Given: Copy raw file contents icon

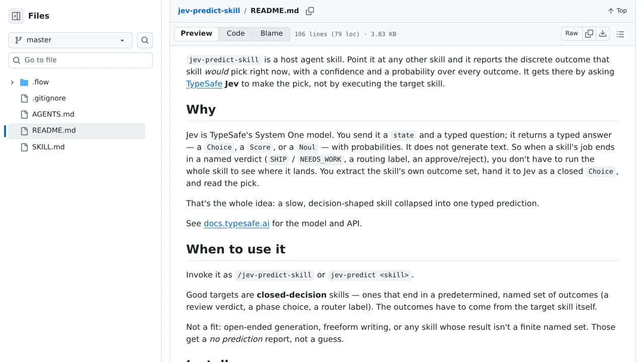Looking at the screenshot, I should coord(589,34).
